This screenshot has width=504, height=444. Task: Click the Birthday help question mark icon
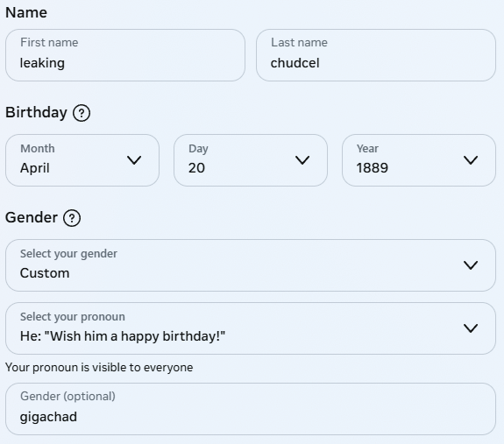pyautogui.click(x=82, y=113)
